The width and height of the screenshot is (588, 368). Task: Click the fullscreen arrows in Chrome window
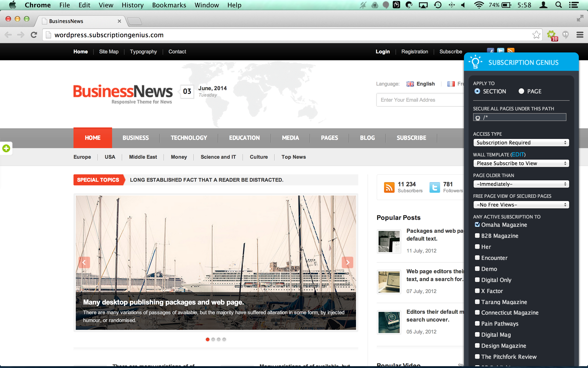[x=580, y=18]
